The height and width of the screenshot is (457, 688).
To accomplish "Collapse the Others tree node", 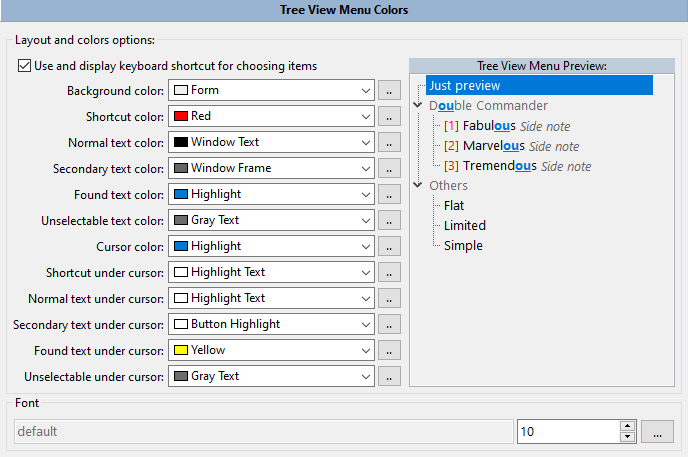I will click(x=418, y=185).
